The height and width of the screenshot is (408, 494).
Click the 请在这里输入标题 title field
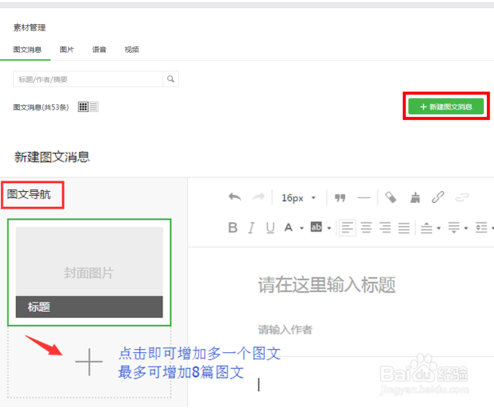pos(327,285)
